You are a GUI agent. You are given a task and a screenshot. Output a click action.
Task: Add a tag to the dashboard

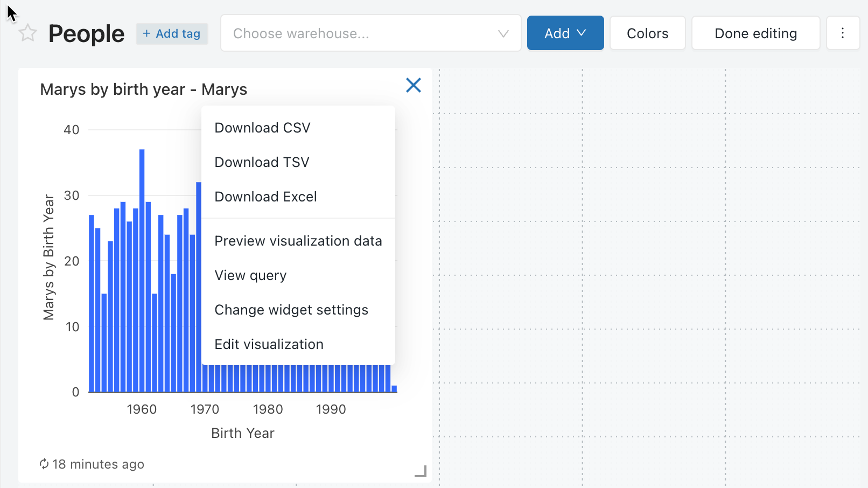click(x=172, y=33)
